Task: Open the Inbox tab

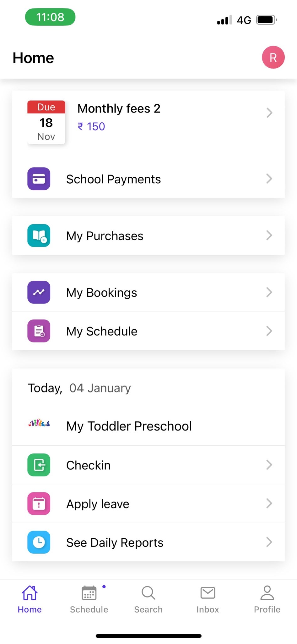Action: pos(208,599)
